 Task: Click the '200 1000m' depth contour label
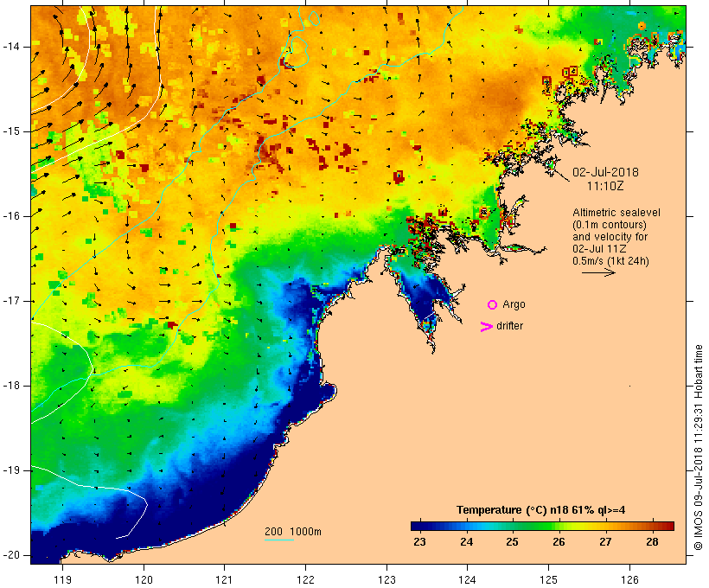tap(293, 532)
